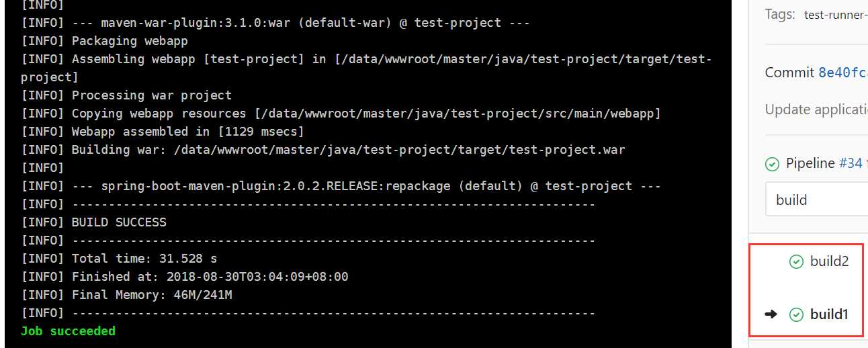
Task: Click the Pipeline passed status icon
Action: click(x=773, y=163)
